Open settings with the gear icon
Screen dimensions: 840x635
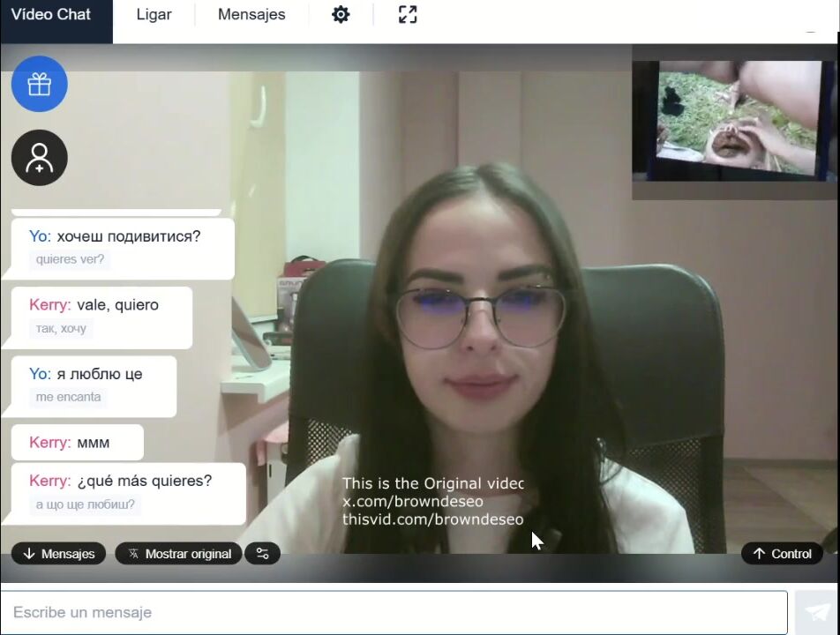click(341, 15)
